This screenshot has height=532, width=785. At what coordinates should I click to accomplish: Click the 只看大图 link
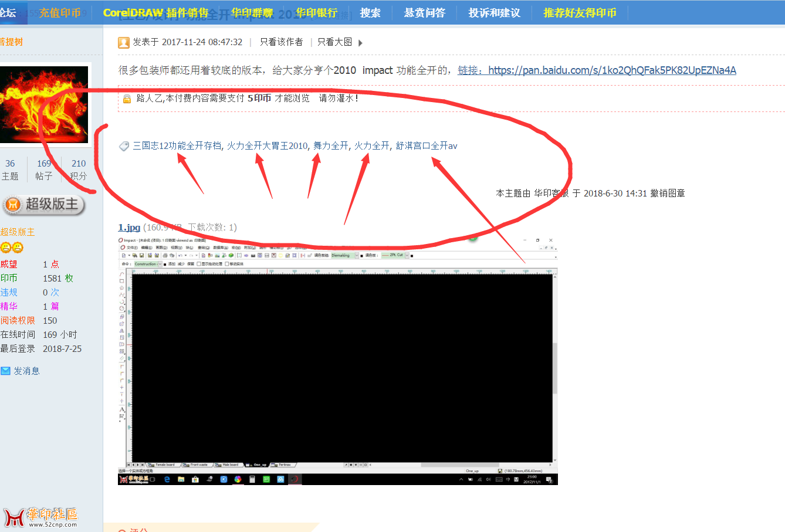coord(334,42)
